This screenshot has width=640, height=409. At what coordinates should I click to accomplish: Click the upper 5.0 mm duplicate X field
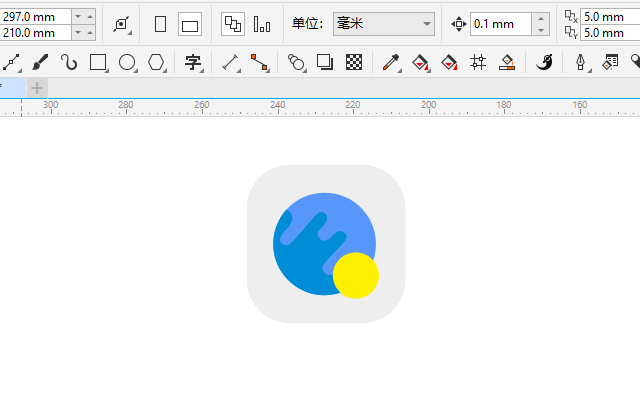point(610,17)
